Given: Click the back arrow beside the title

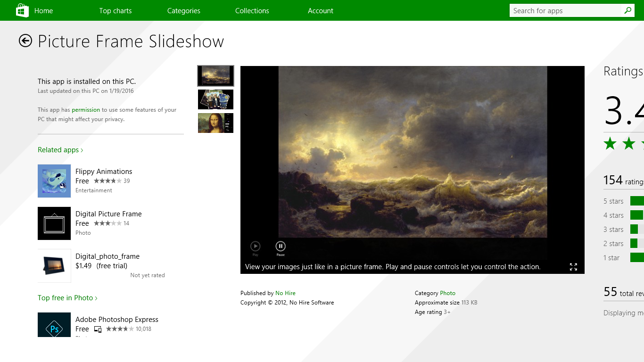Looking at the screenshot, I should click(25, 41).
